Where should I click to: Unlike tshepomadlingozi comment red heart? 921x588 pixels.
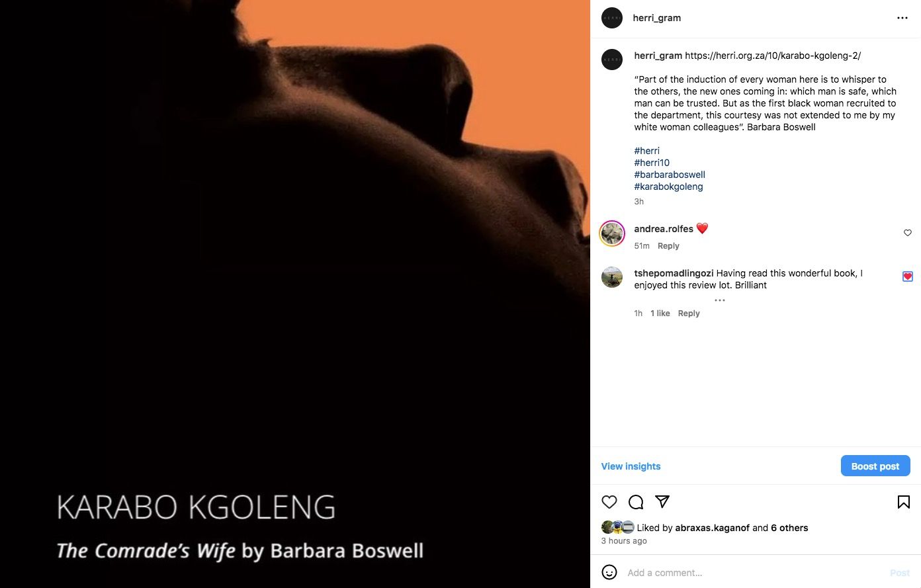coord(908,276)
